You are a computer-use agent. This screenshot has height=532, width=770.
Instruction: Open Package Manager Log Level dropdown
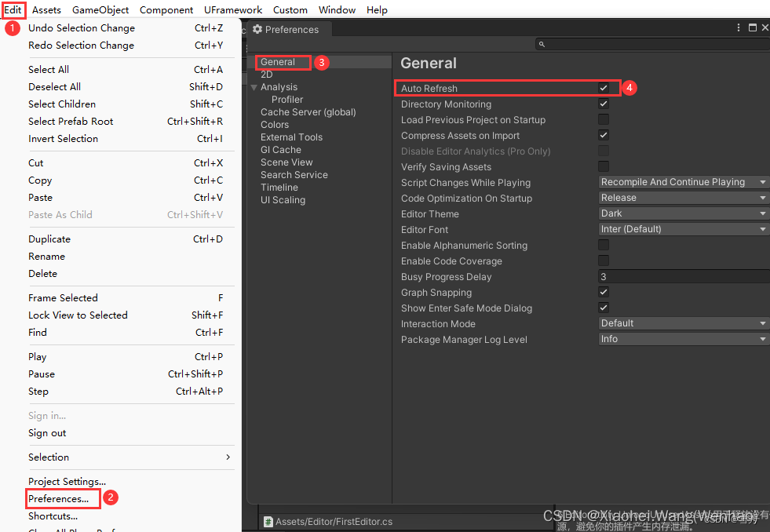(684, 339)
